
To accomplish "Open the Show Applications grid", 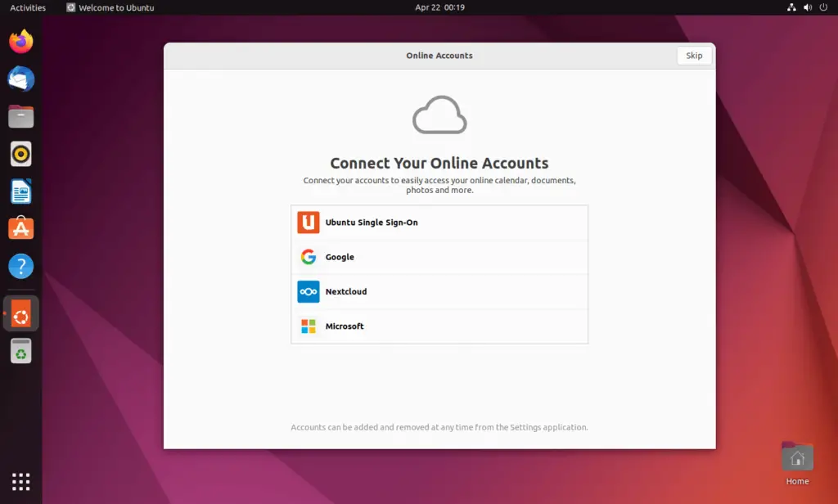I will point(20,481).
